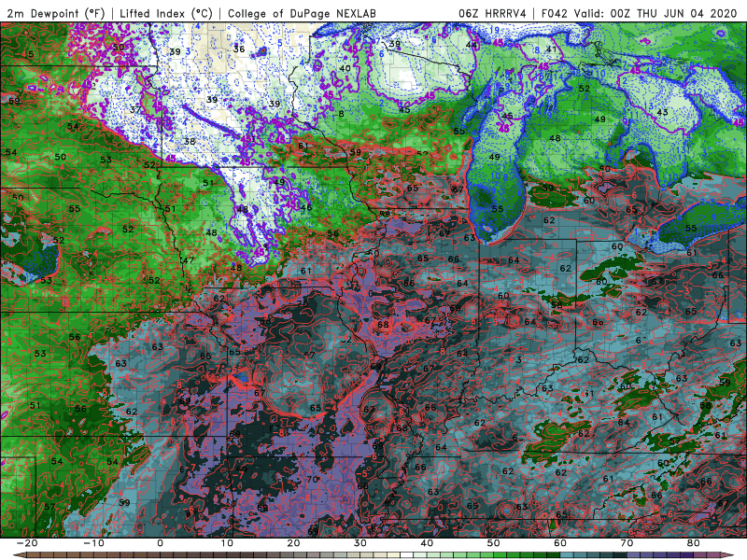Click the "37" dewpoint value on the map
Screen dimensions: 747x560
click(135, 109)
